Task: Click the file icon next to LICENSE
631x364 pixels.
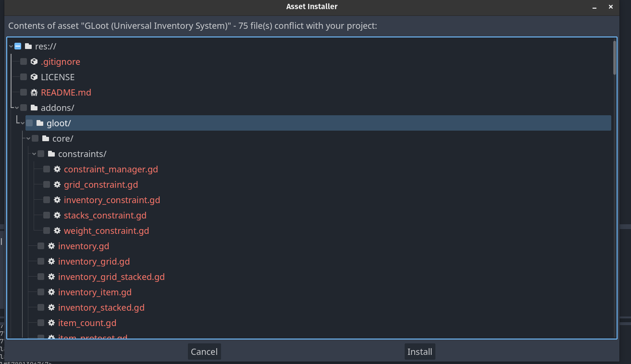Action: 34,77
